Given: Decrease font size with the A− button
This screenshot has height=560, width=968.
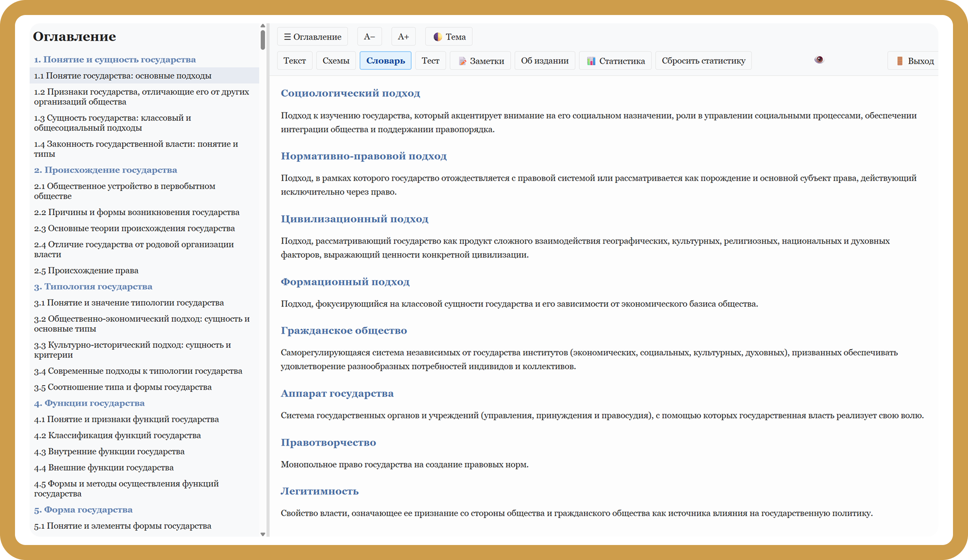Looking at the screenshot, I should tap(369, 37).
